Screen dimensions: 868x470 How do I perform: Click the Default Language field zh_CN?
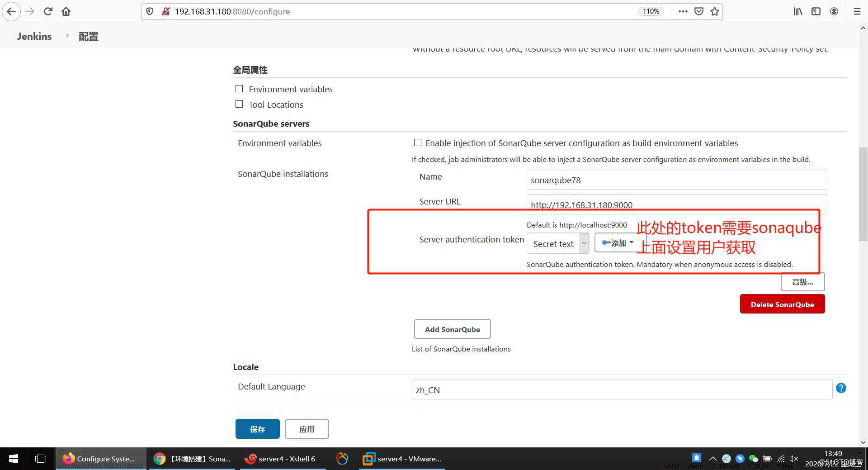[622, 389]
